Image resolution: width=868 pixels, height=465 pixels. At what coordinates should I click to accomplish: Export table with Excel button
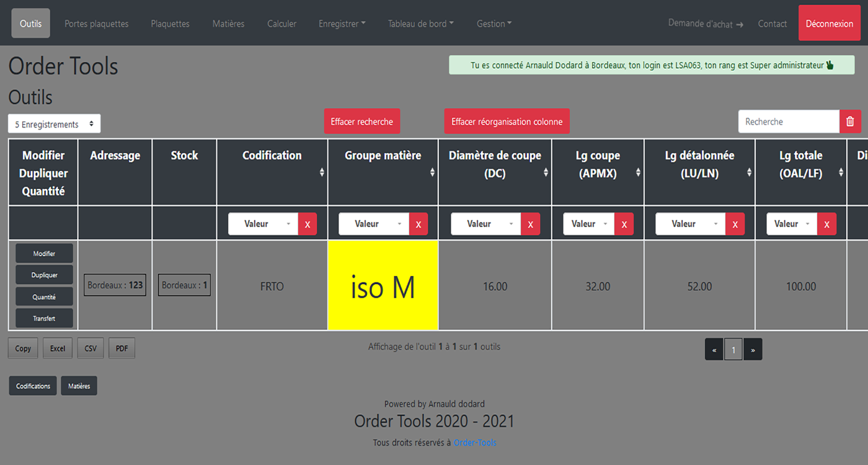point(58,348)
